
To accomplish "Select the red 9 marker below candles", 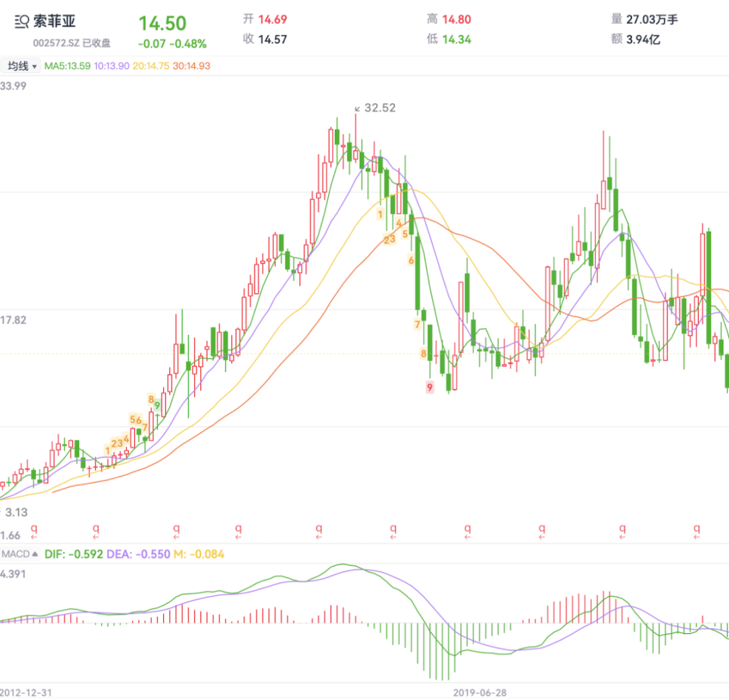I will click(430, 387).
